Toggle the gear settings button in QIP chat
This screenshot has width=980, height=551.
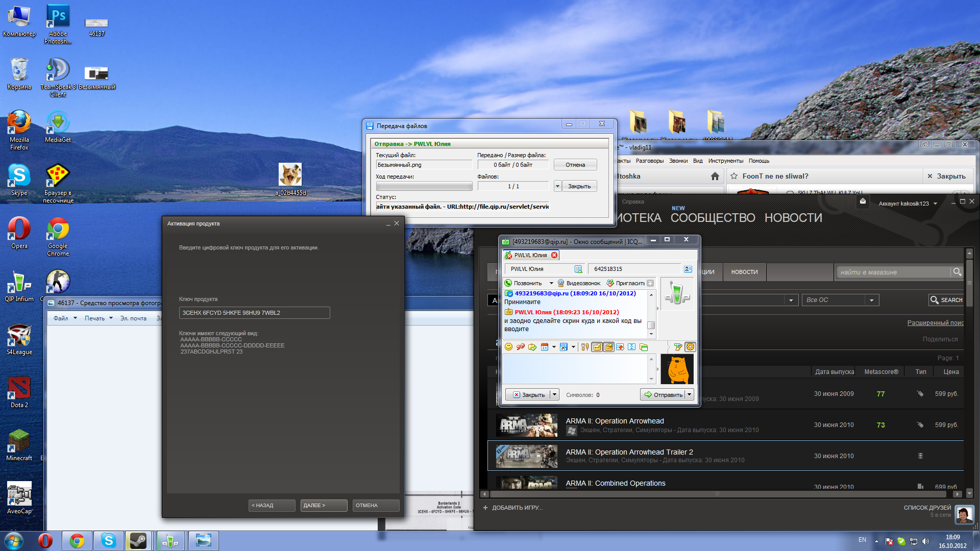690,347
